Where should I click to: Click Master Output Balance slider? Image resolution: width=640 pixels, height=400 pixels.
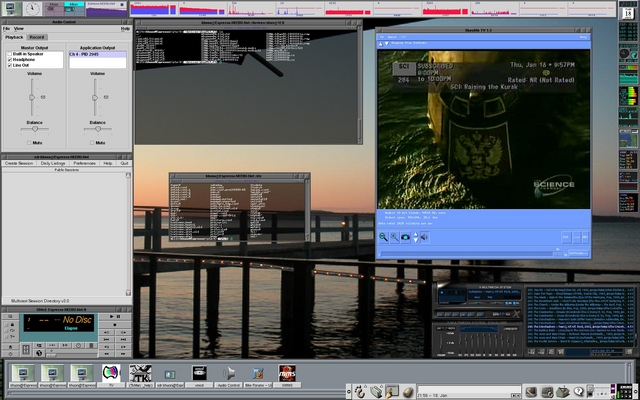35,129
